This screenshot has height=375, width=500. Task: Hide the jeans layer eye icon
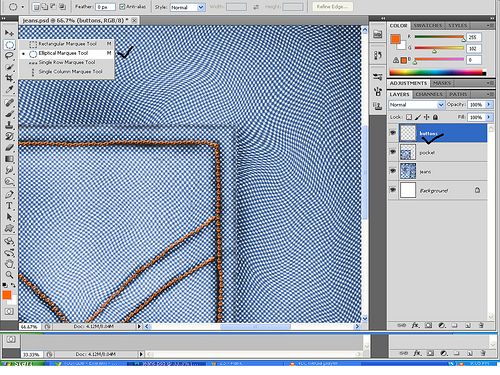click(393, 171)
